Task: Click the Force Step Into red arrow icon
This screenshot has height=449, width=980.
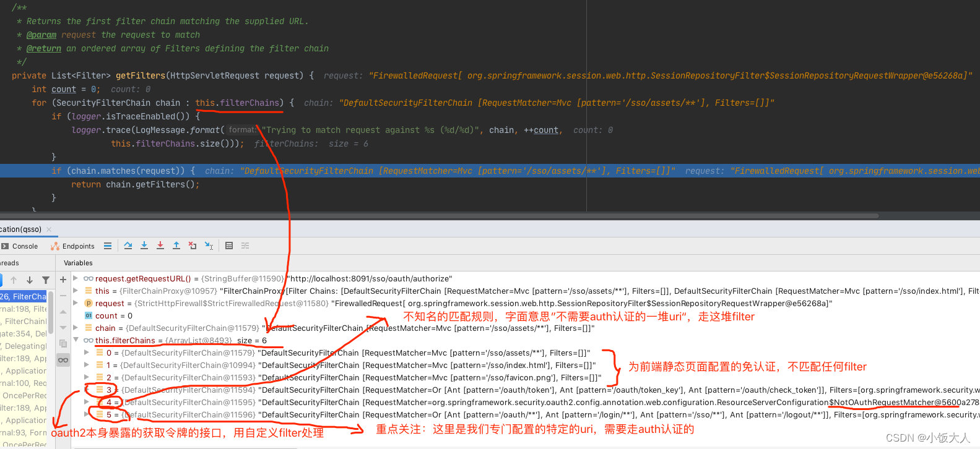Action: pos(160,246)
